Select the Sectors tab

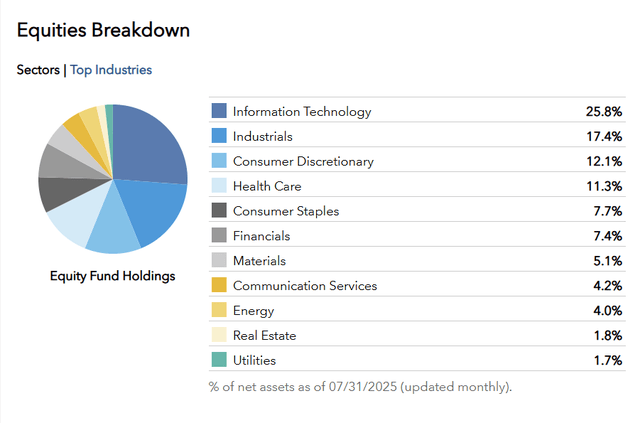click(38, 70)
